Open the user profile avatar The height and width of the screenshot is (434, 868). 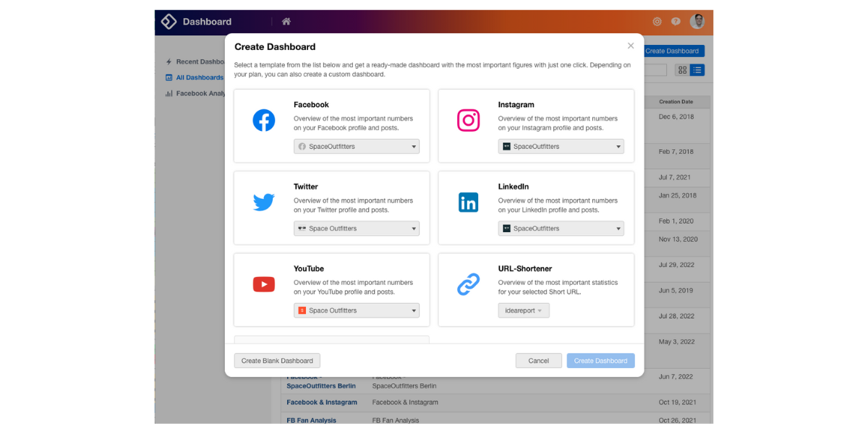coord(697,22)
